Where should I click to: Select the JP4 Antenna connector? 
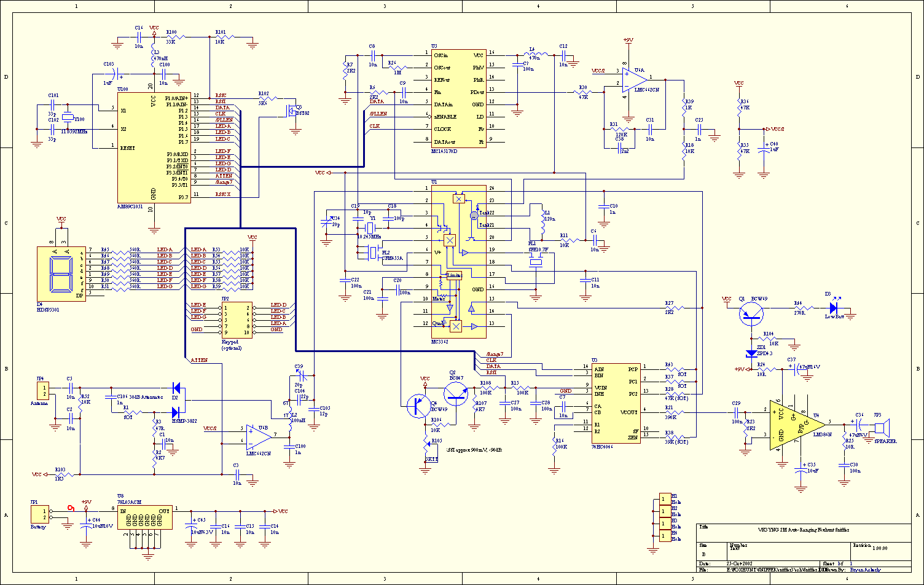click(x=42, y=390)
